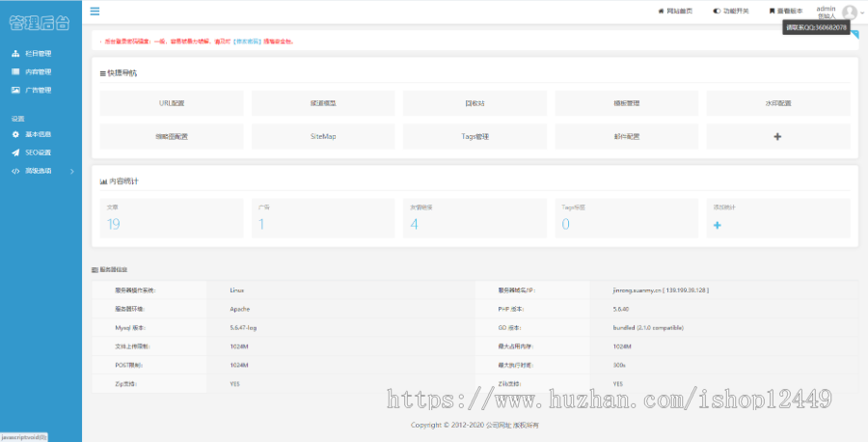This screenshot has height=442, width=868.
Task: Open the 频道模型 quick navigation tile
Action: pyautogui.click(x=323, y=103)
